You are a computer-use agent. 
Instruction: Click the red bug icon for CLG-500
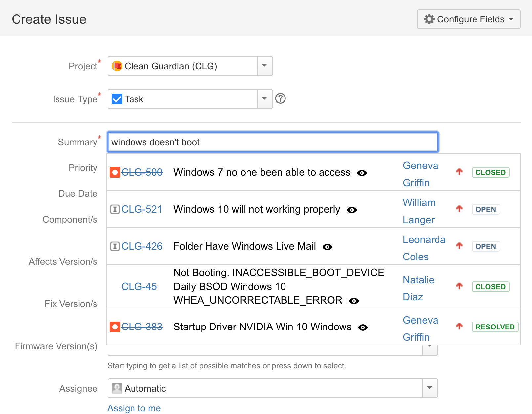[115, 172]
